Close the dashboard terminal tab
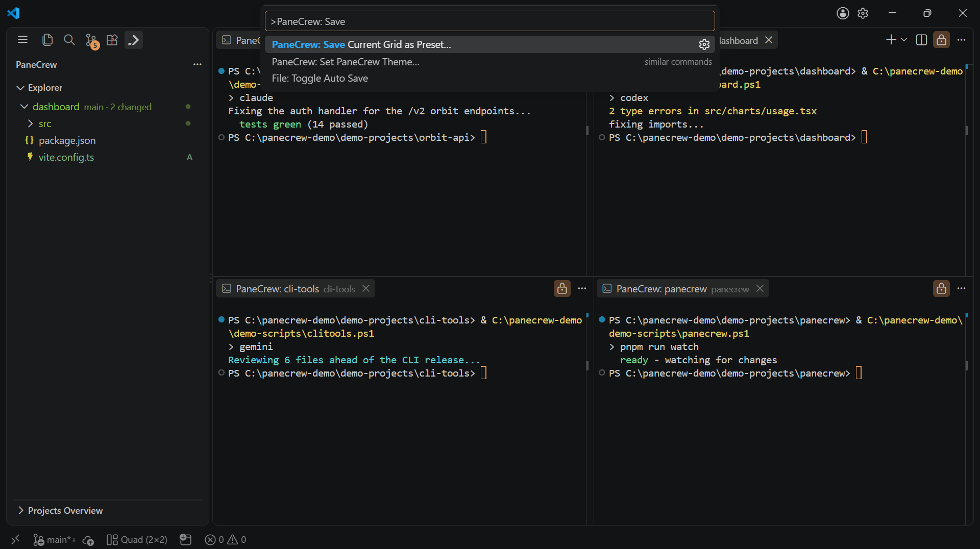 (x=769, y=40)
